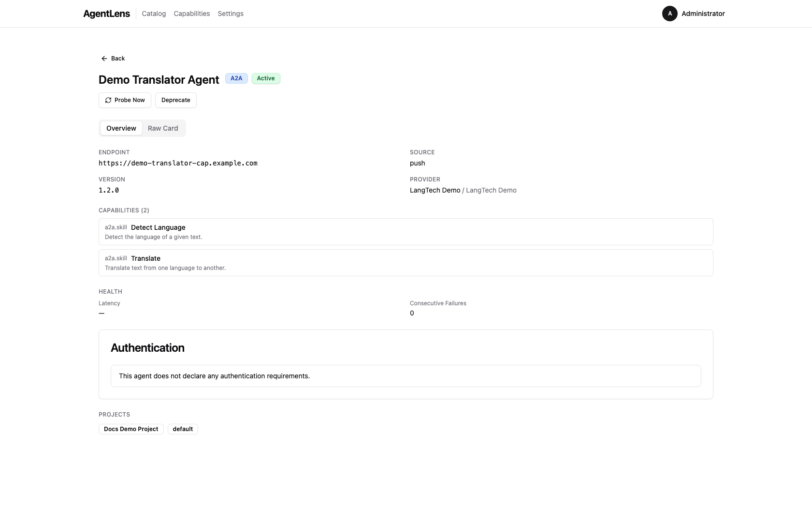Select the Overview tab
Viewport: 812px width, 508px height.
tap(121, 128)
